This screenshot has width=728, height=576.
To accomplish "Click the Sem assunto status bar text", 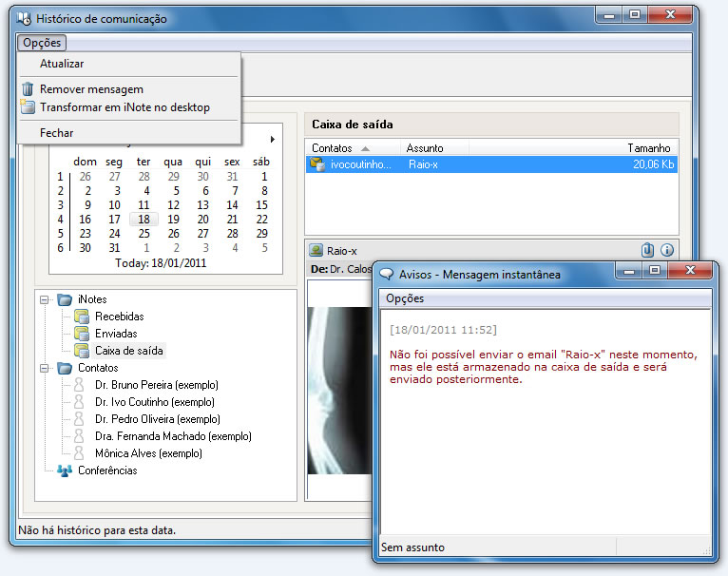I will (x=412, y=547).
